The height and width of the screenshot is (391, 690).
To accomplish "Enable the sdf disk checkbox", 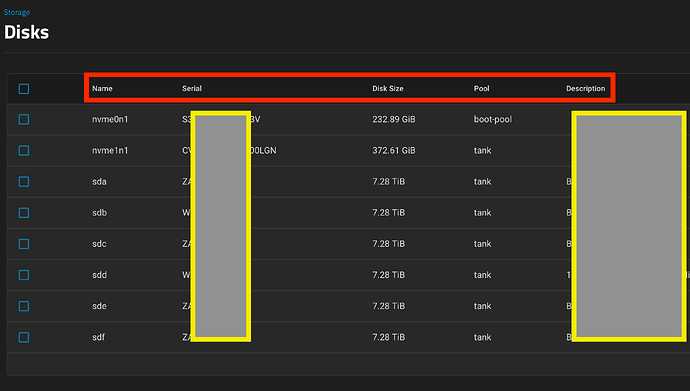I will coord(24,337).
